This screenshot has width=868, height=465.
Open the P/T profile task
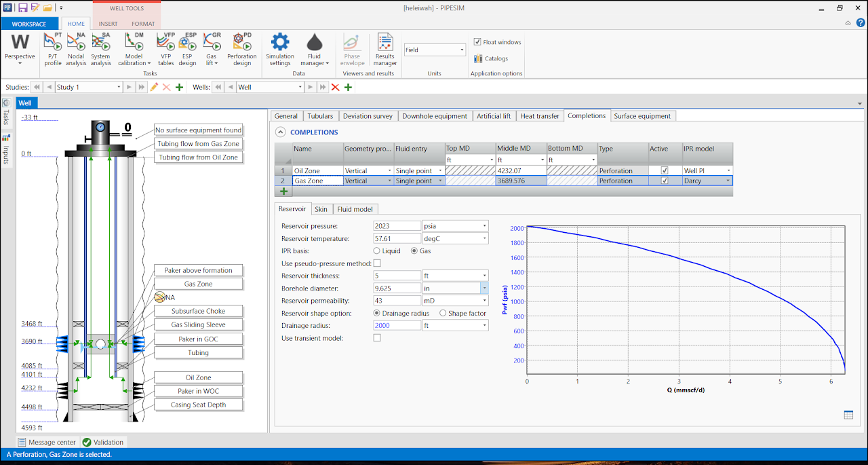pyautogui.click(x=53, y=50)
